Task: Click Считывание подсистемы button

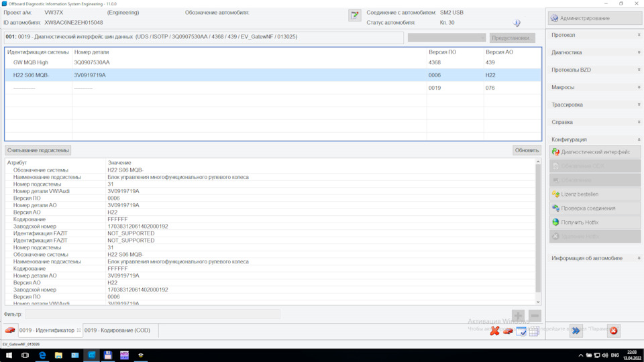Action: pyautogui.click(x=38, y=150)
